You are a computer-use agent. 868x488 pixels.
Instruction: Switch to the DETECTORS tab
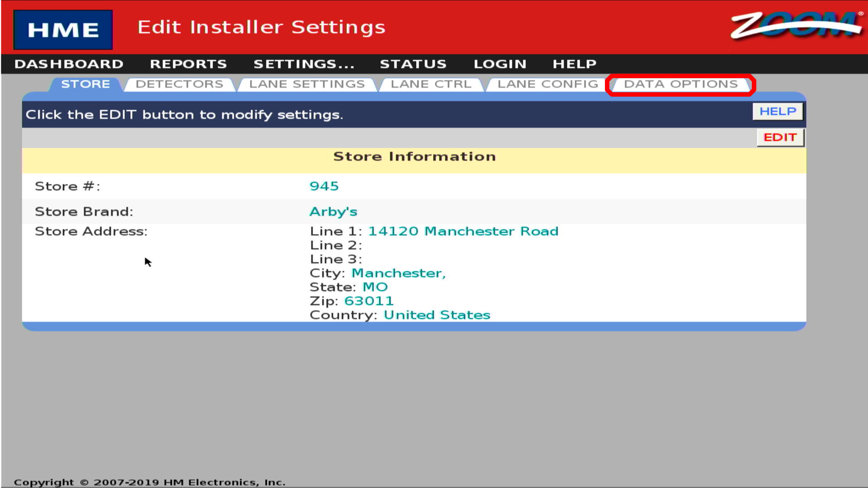[179, 84]
